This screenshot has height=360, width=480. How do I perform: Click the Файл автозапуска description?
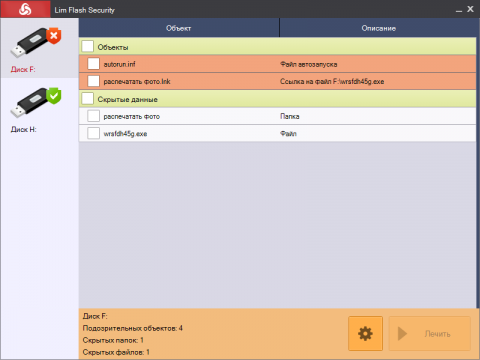[x=309, y=64]
